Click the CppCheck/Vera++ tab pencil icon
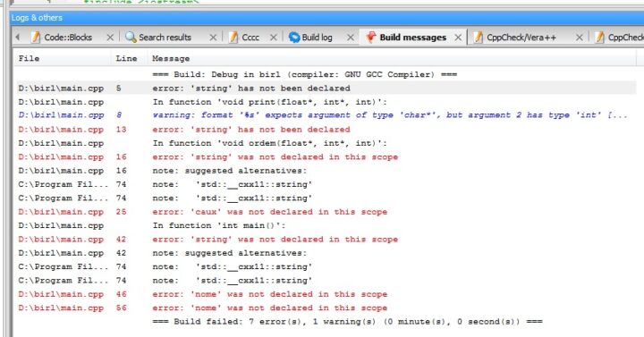Viewport: 644px width, 337px height. [x=478, y=38]
